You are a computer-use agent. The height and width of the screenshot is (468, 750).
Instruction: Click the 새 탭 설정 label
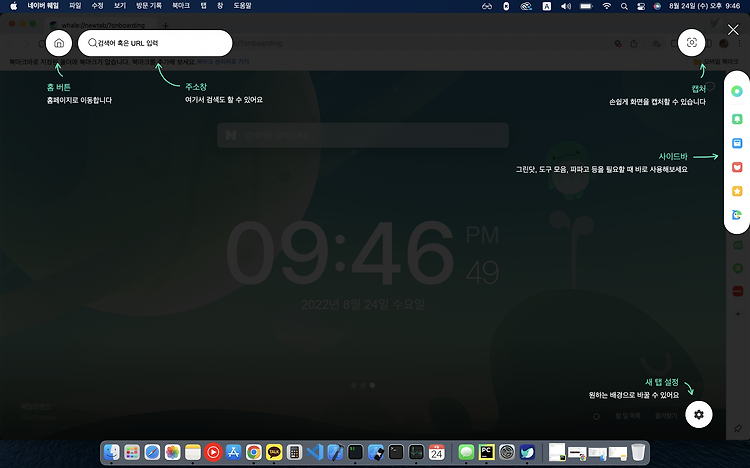tap(662, 382)
